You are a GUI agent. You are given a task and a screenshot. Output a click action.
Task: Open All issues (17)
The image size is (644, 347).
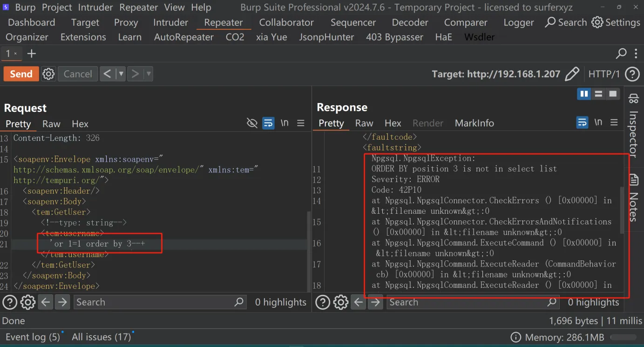click(102, 337)
